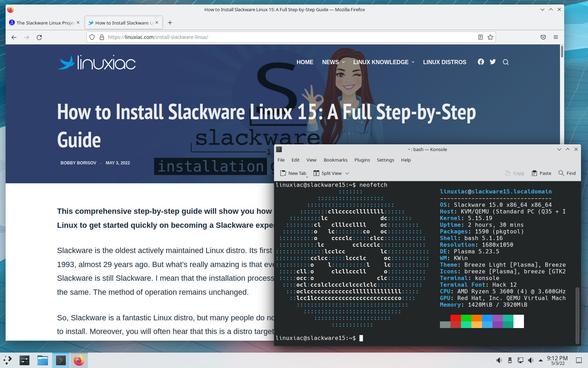Image resolution: width=588 pixels, height=368 pixels.
Task: Bookmark this page with star icon
Action: coord(490,37)
